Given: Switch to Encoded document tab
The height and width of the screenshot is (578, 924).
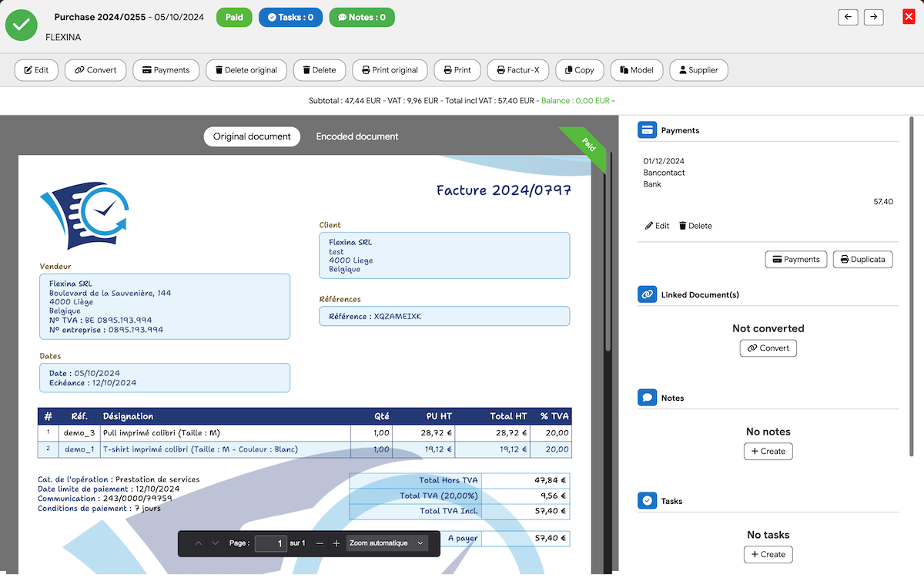Looking at the screenshot, I should pos(357,136).
